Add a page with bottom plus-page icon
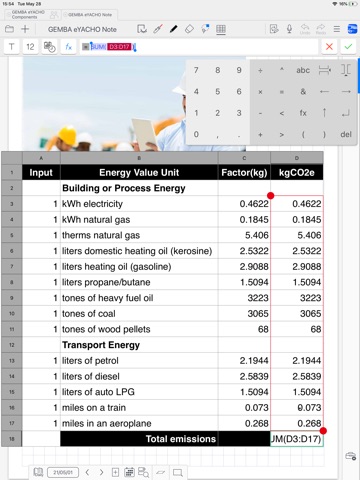The image size is (360, 480). pyautogui.click(x=115, y=472)
